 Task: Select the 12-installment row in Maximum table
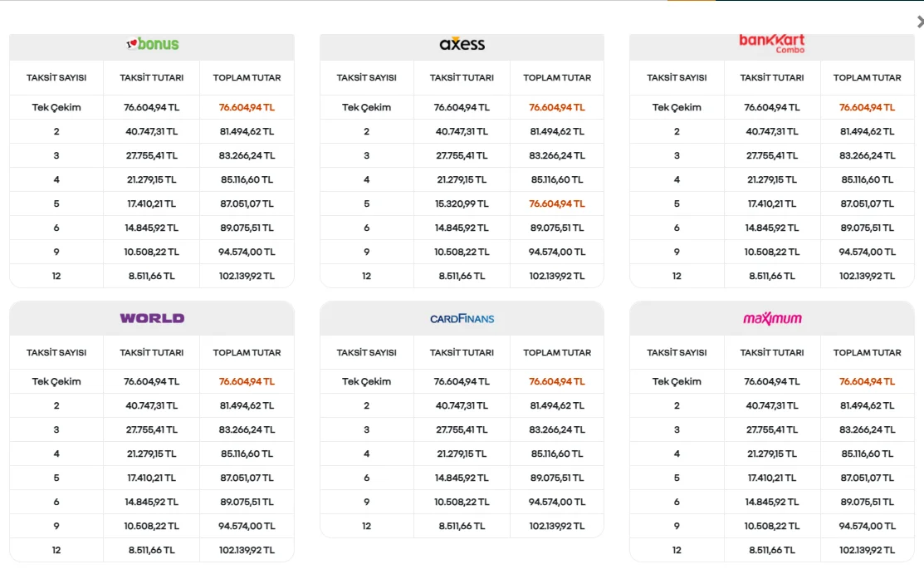pos(677,550)
